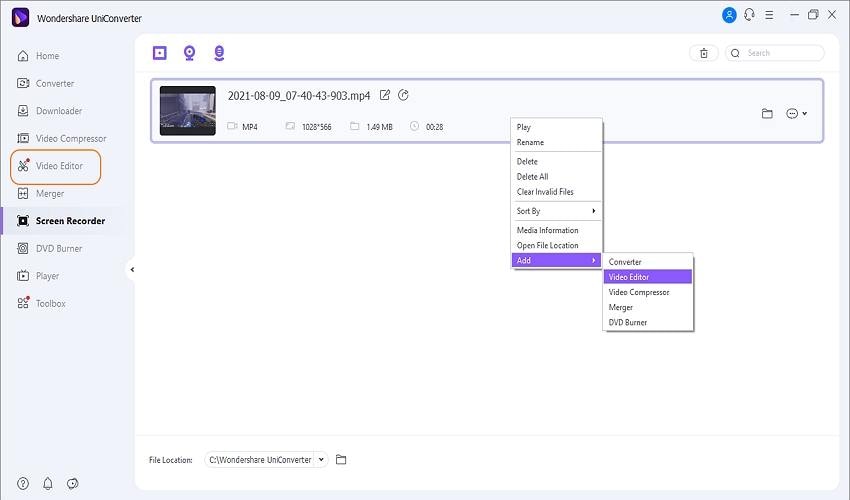Image resolution: width=850 pixels, height=500 pixels.
Task: Choose Rename from context menu
Action: tap(557, 142)
